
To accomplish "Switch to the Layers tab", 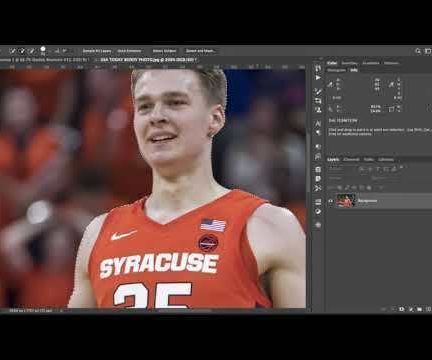I will point(333,160).
